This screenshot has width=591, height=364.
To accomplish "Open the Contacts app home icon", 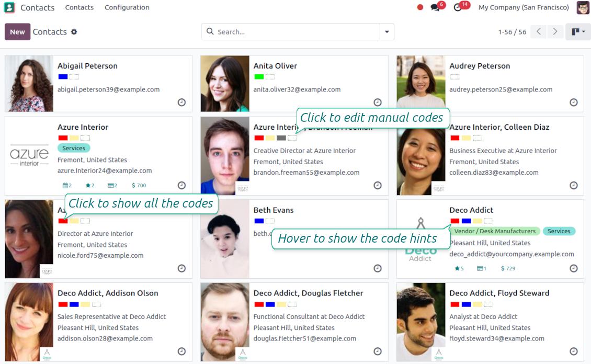I will point(9,7).
